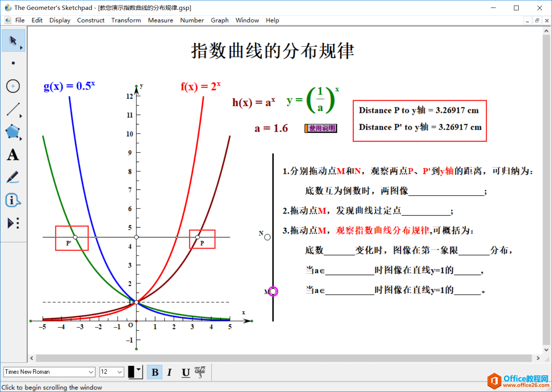The height and width of the screenshot is (392, 552).
Task: Open the Graph menu
Action: [x=220, y=20]
